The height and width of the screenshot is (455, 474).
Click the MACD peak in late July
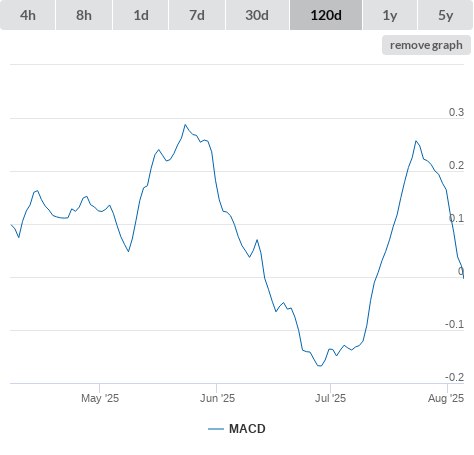pos(416,141)
